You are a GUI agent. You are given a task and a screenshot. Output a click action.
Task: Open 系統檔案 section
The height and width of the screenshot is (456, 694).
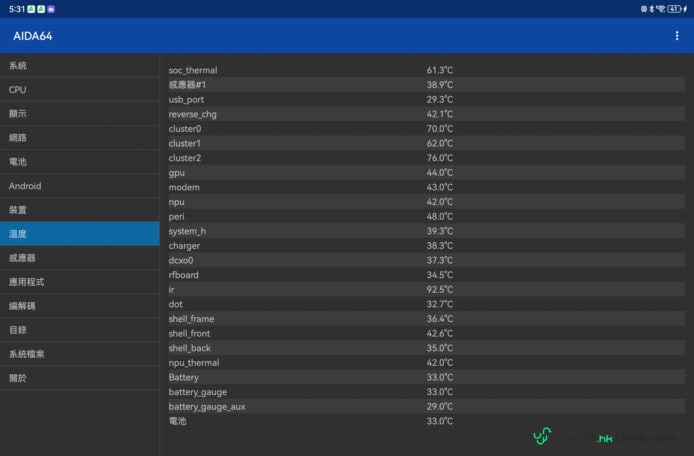pyautogui.click(x=79, y=354)
